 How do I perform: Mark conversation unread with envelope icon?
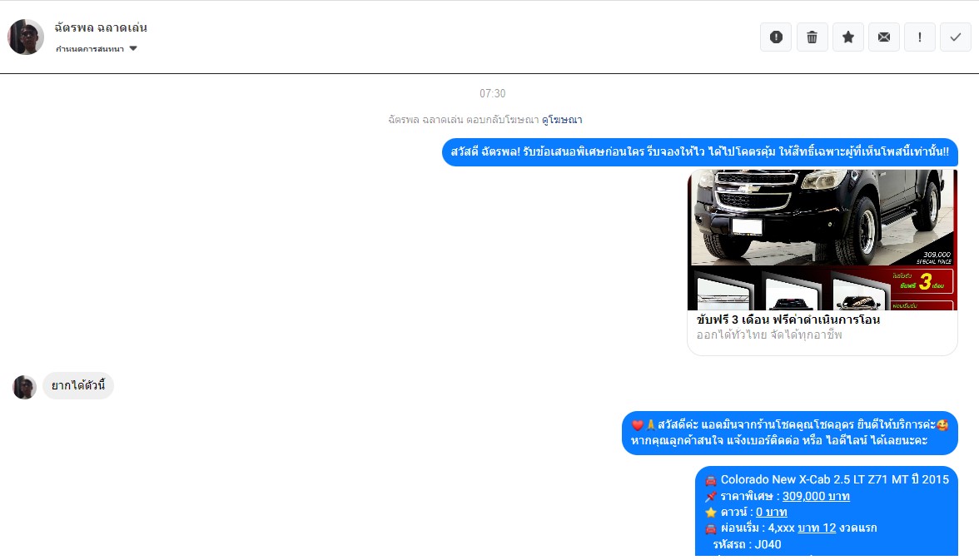point(883,37)
